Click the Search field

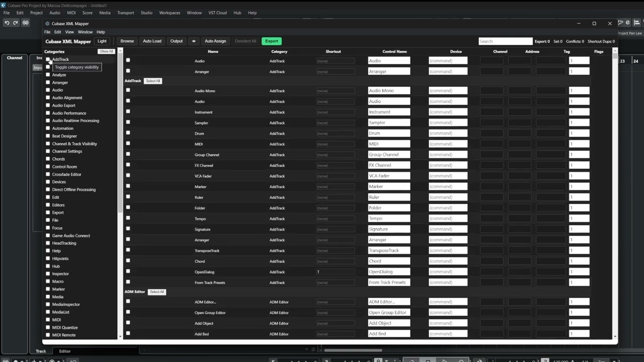(505, 41)
